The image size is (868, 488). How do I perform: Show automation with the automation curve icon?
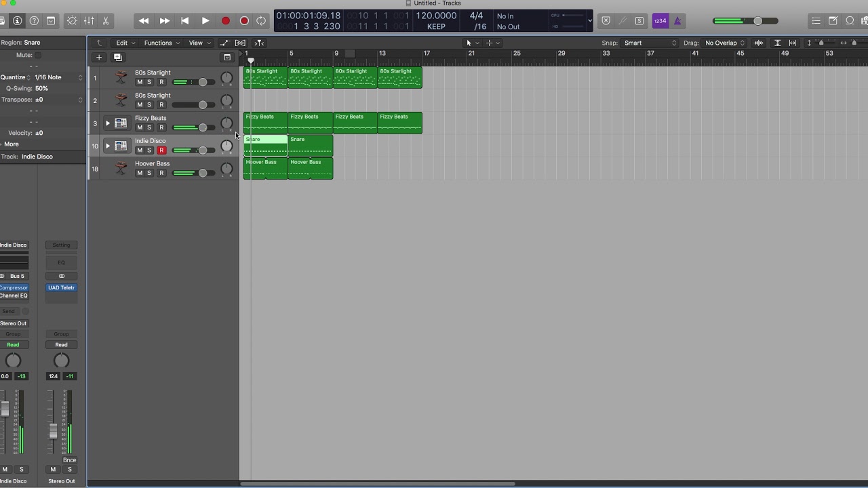[x=225, y=43]
